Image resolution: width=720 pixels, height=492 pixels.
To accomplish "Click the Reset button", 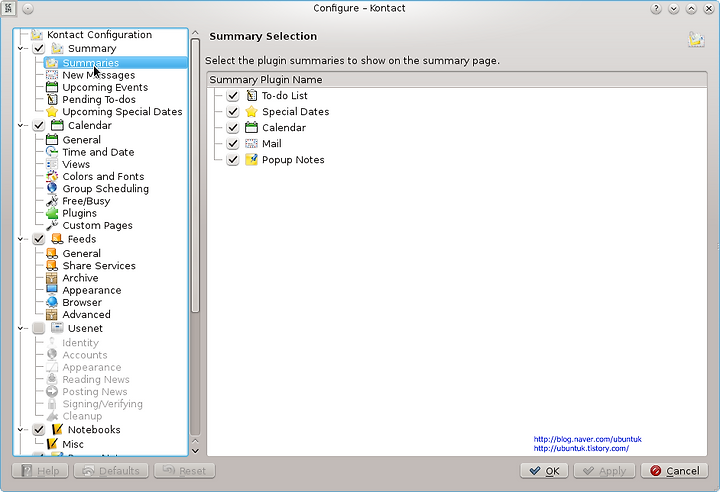I will click(x=185, y=471).
